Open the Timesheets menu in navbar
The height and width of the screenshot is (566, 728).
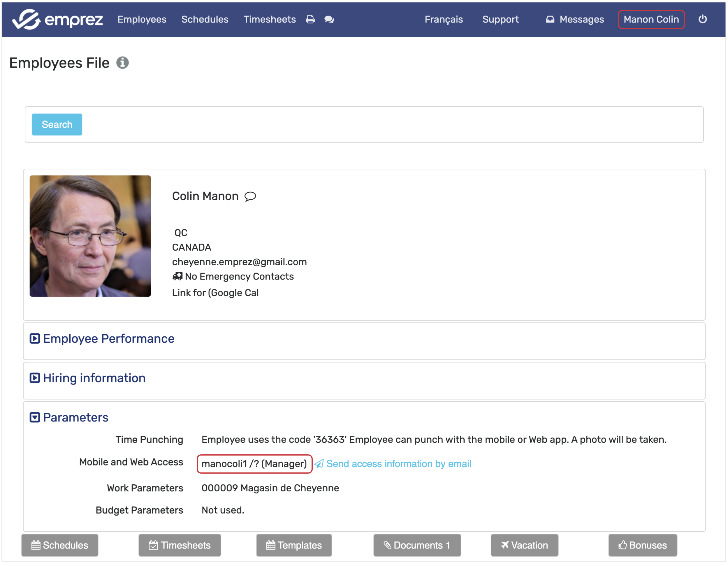269,19
